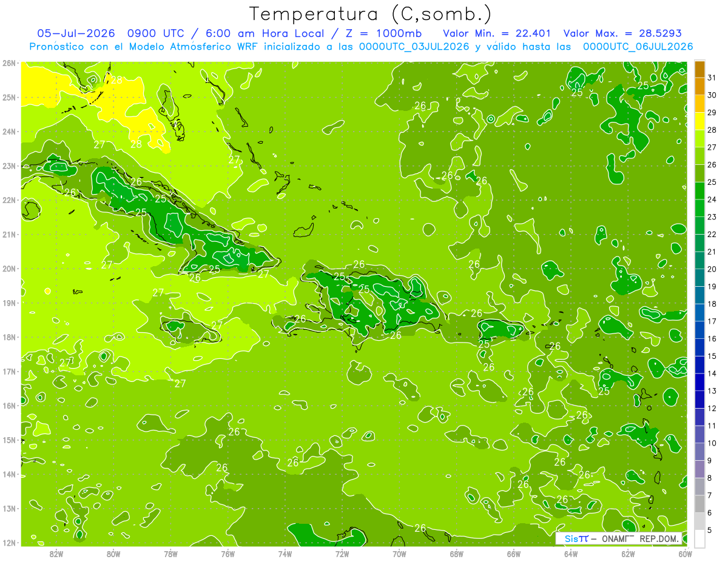728x562 pixels.
Task: Pick the legend swatch between 5 and 6
Action: (699, 521)
